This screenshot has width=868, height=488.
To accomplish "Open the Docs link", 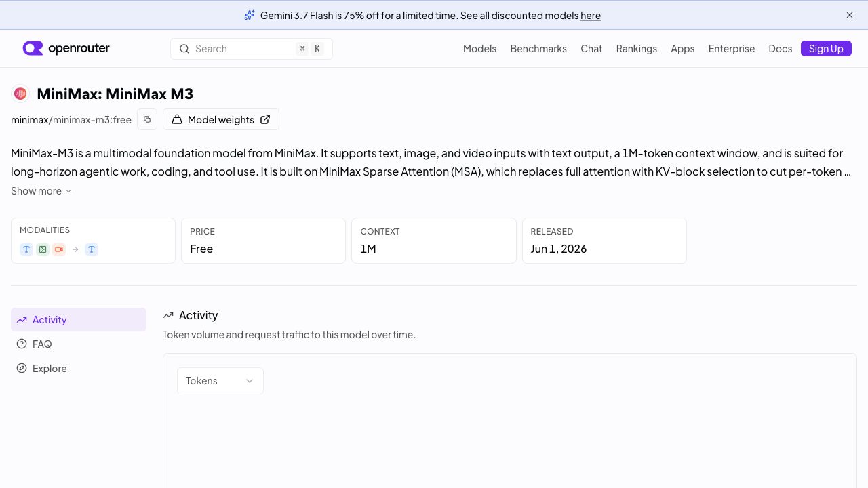I will tap(781, 49).
